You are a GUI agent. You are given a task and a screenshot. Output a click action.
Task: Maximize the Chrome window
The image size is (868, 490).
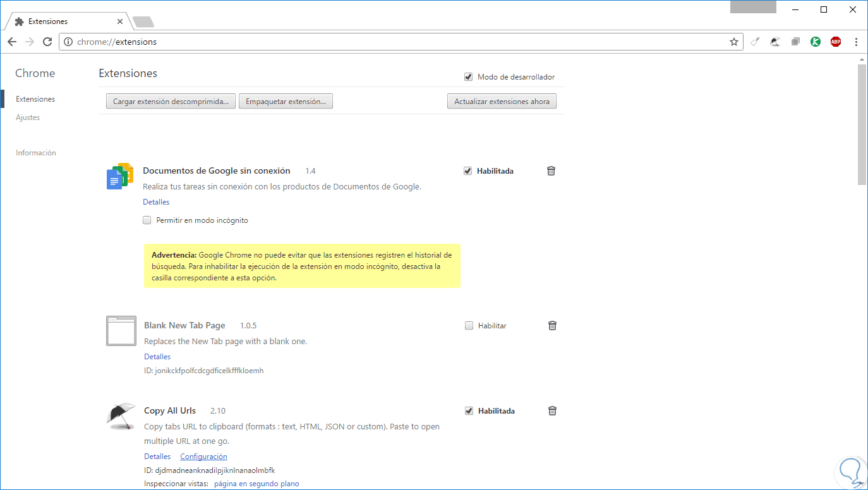click(x=824, y=9)
